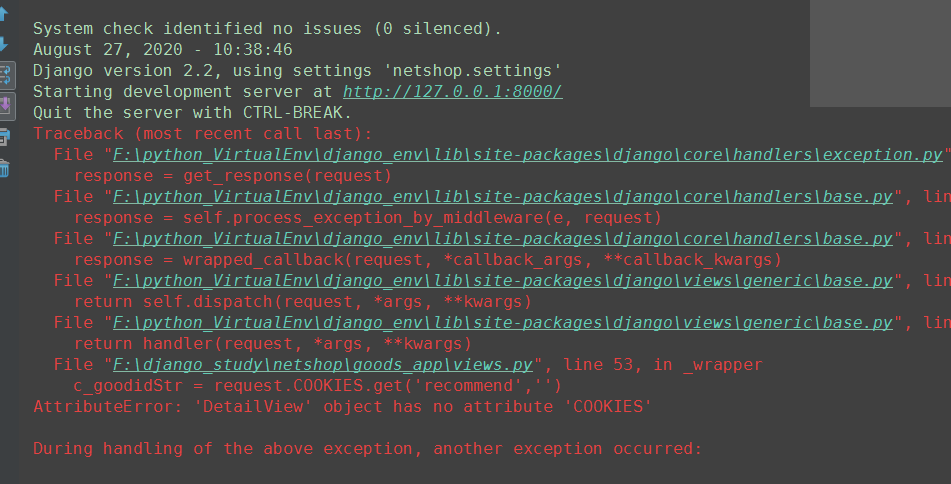
Task: Open handlers\base.py link above process_exception_by_middleware line
Action: (503, 197)
